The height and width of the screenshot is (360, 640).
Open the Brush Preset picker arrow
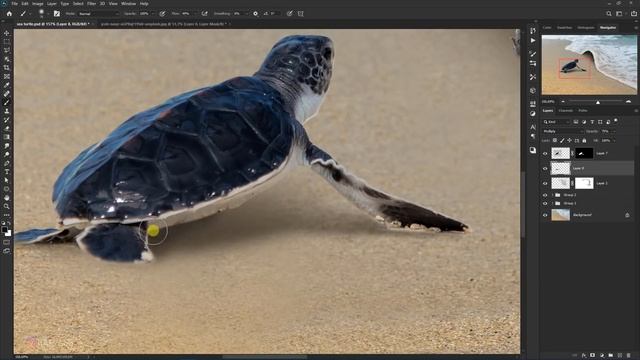pos(47,13)
